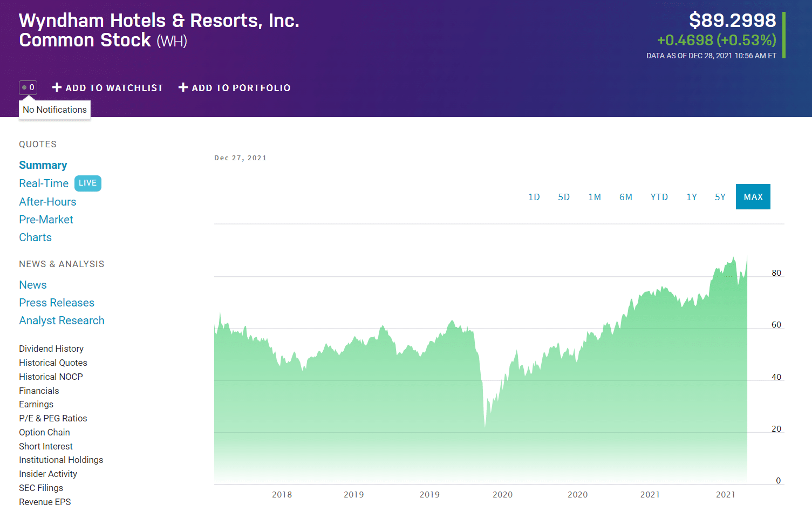Click the No Notifications tooltip

(x=54, y=110)
